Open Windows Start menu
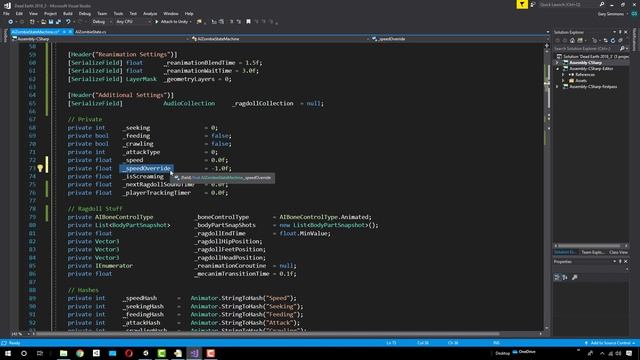The width and height of the screenshot is (640, 360). point(8,353)
